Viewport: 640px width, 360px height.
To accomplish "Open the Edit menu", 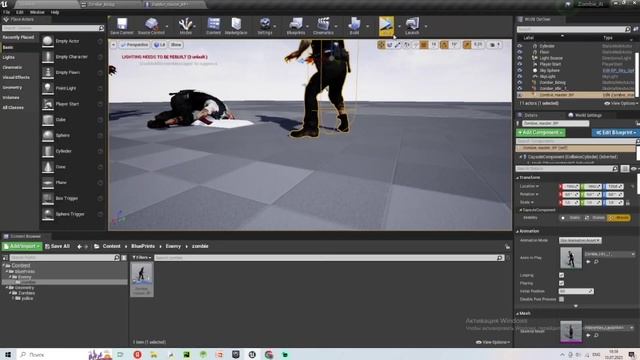I will (x=19, y=12).
